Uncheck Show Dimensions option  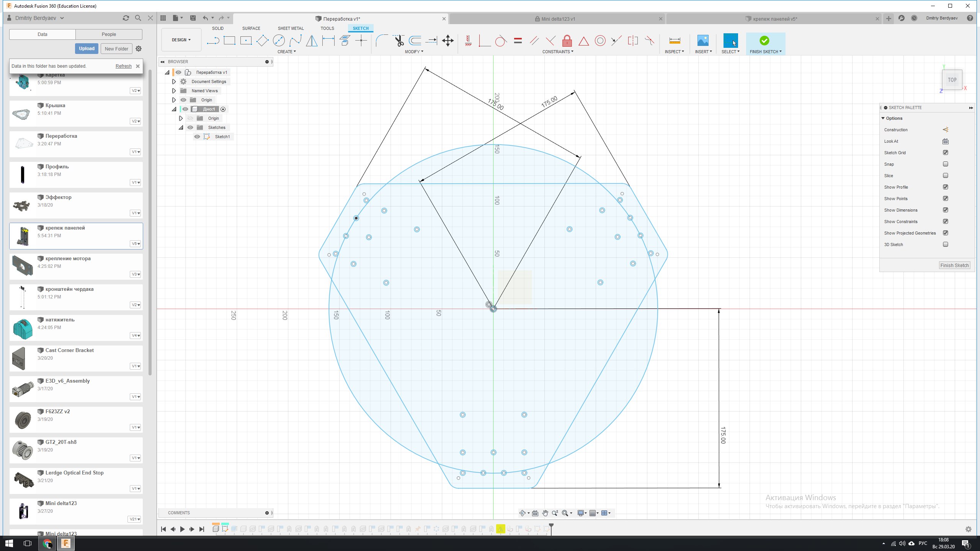pyautogui.click(x=946, y=210)
